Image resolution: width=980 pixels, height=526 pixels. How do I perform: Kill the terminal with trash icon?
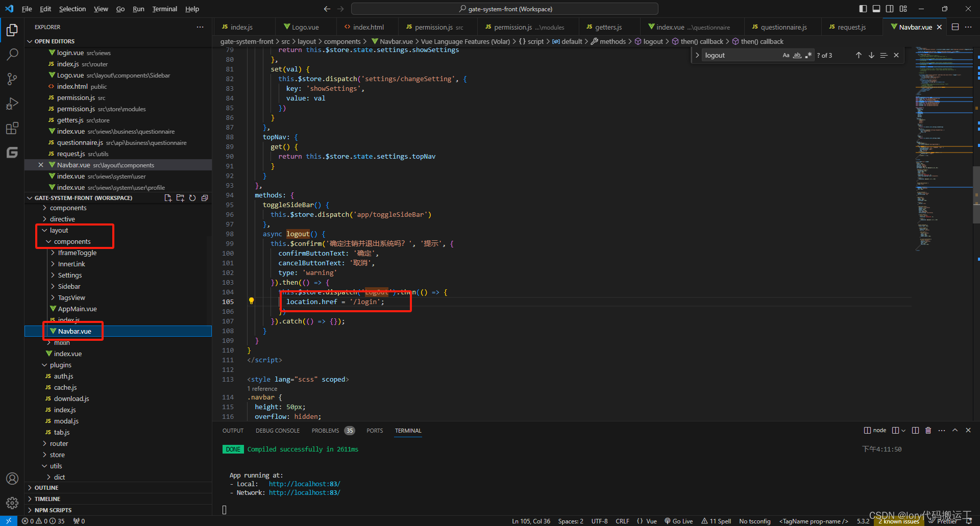[x=928, y=430]
